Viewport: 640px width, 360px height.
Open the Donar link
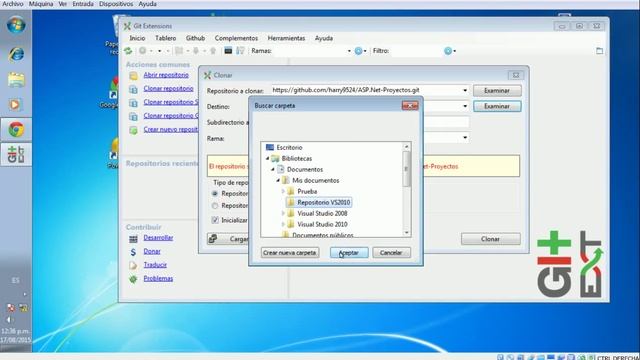tap(152, 251)
